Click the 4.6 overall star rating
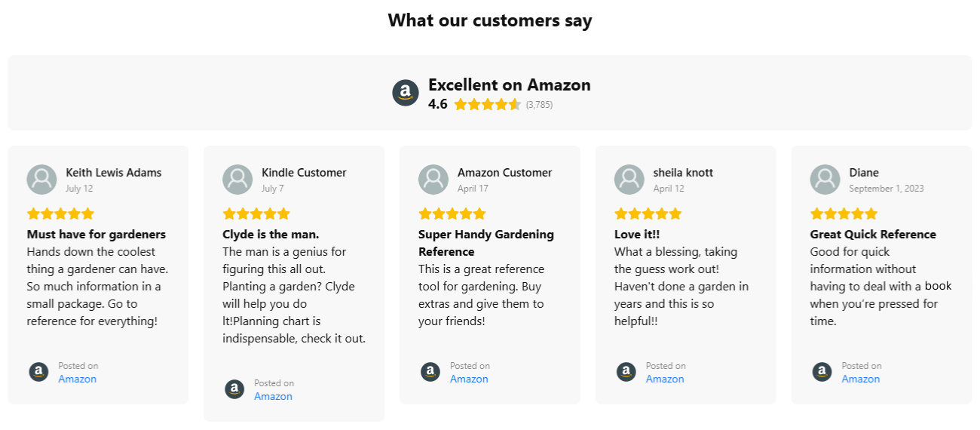This screenshot has width=980, height=430. pyautogui.click(x=487, y=104)
